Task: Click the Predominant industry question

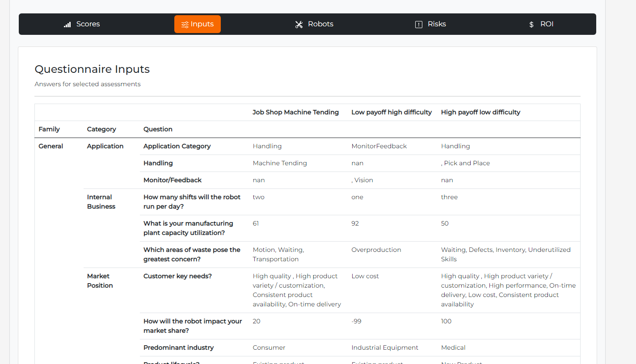Action: (178, 347)
